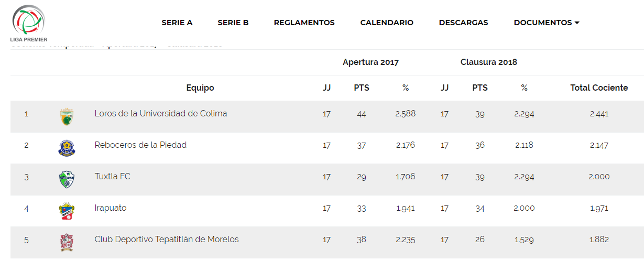Click the Reboceros de la Piedad crest
Viewport: 644px width, 260px height.
pos(67,148)
